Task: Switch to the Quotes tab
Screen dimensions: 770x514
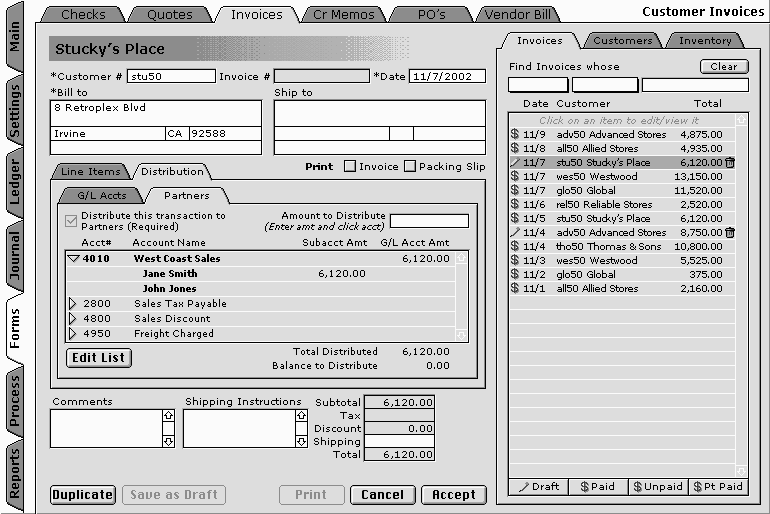Action: (x=170, y=15)
